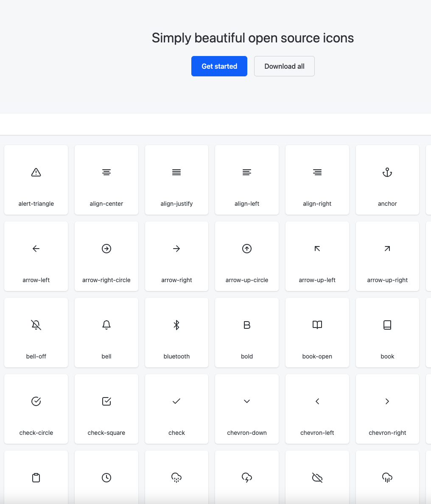Click the Get started button
The image size is (431, 504).
(219, 66)
